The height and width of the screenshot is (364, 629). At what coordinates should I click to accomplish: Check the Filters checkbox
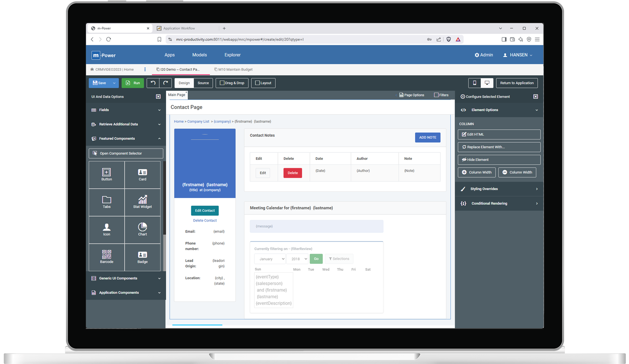[436, 95]
